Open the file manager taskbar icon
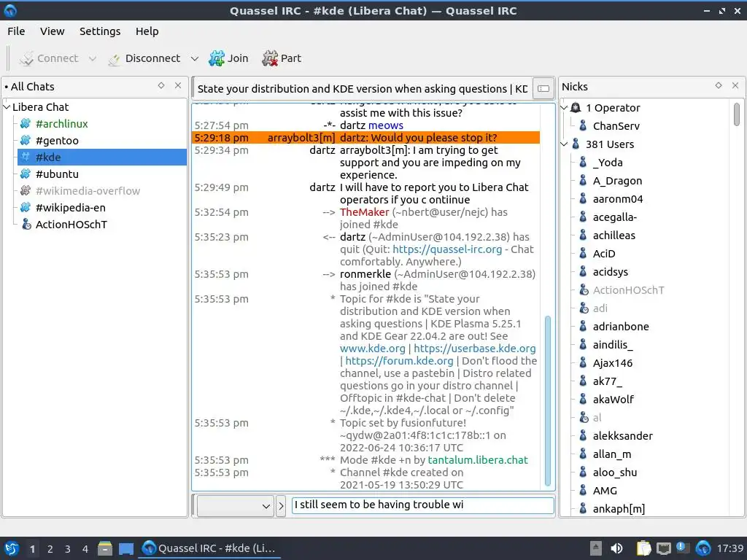 click(x=105, y=548)
